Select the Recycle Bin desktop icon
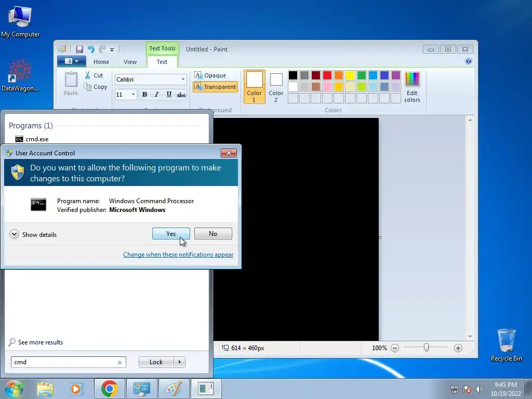 (506, 345)
